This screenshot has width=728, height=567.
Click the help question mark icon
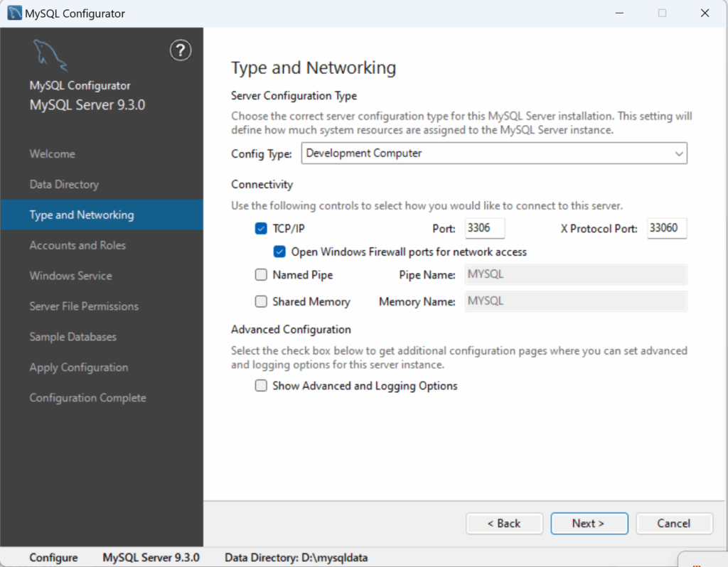(181, 50)
